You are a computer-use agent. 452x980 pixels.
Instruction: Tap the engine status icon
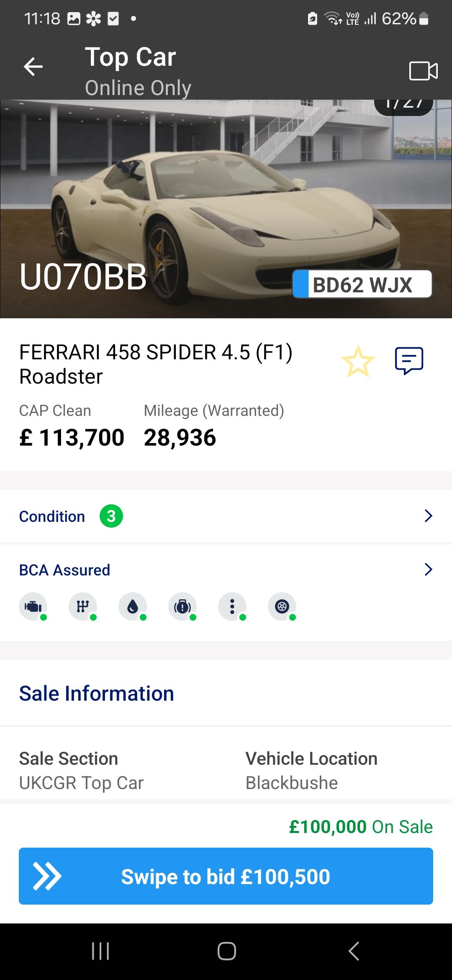[x=33, y=606]
